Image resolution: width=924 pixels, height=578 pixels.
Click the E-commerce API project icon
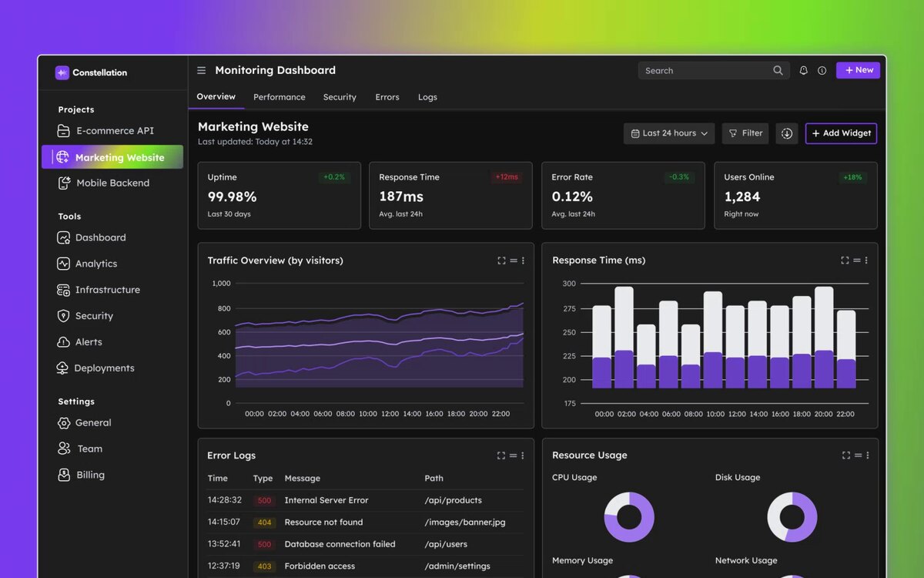pyautogui.click(x=63, y=131)
